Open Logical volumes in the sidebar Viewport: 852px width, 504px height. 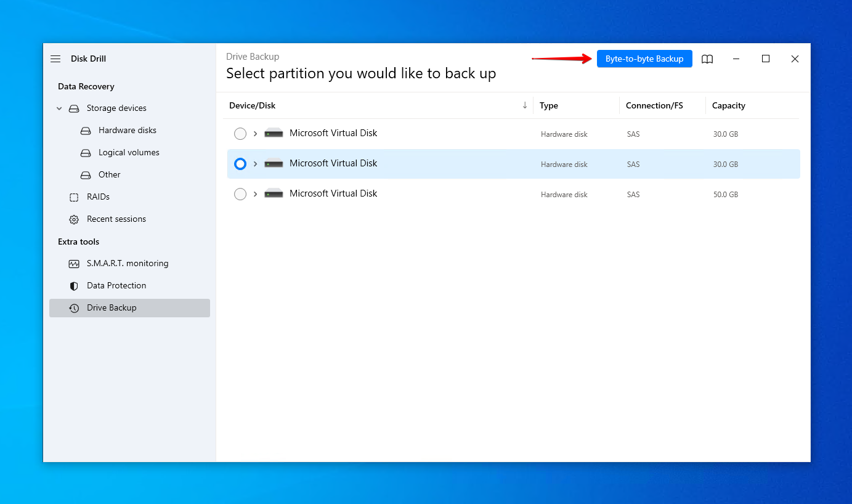point(129,153)
